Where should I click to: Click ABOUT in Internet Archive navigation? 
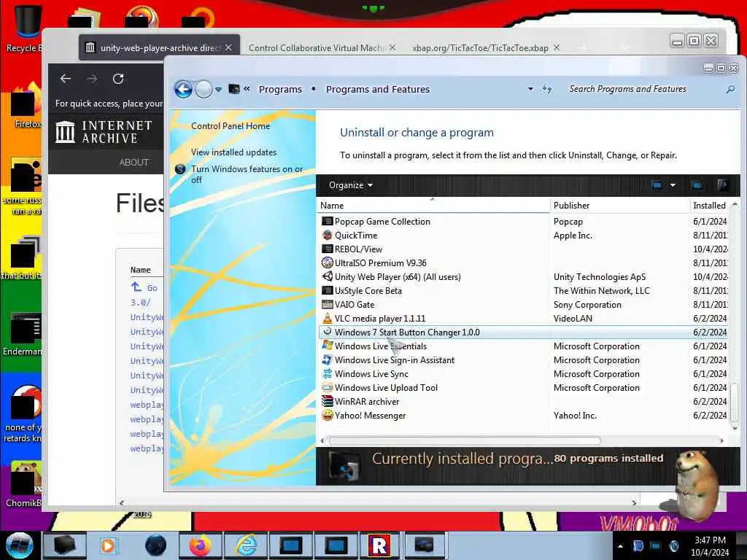(x=134, y=163)
